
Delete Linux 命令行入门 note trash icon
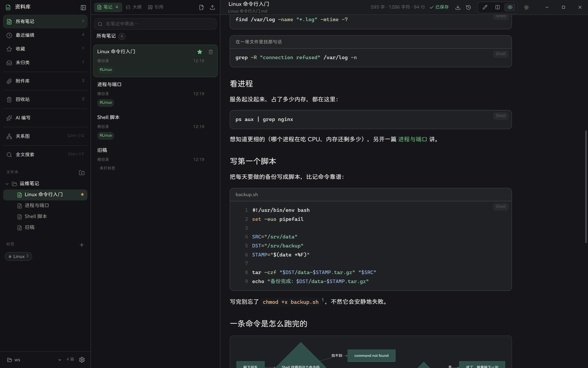211,52
